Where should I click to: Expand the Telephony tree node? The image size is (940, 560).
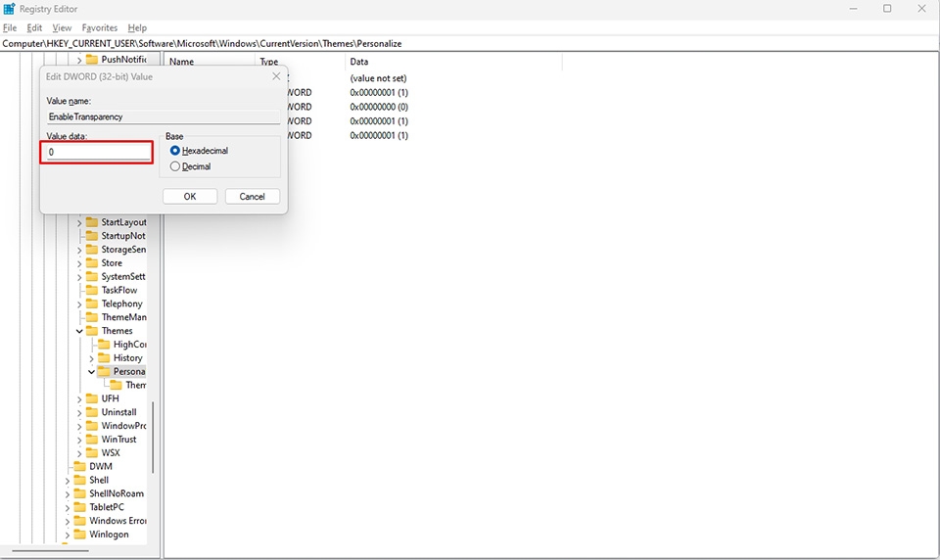[x=79, y=303]
